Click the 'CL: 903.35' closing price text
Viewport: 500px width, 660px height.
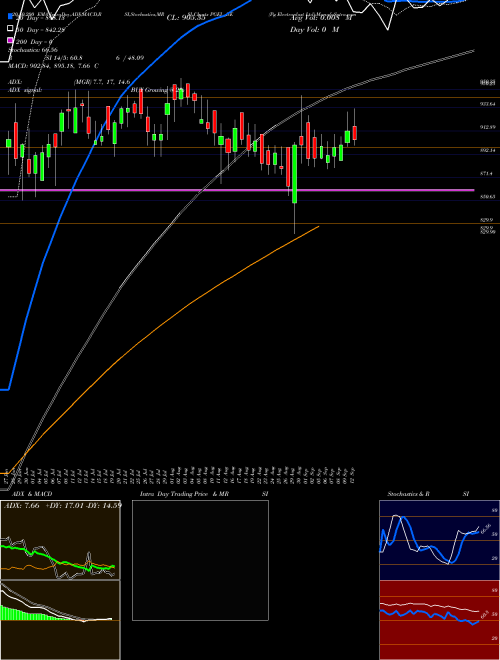pos(186,18)
